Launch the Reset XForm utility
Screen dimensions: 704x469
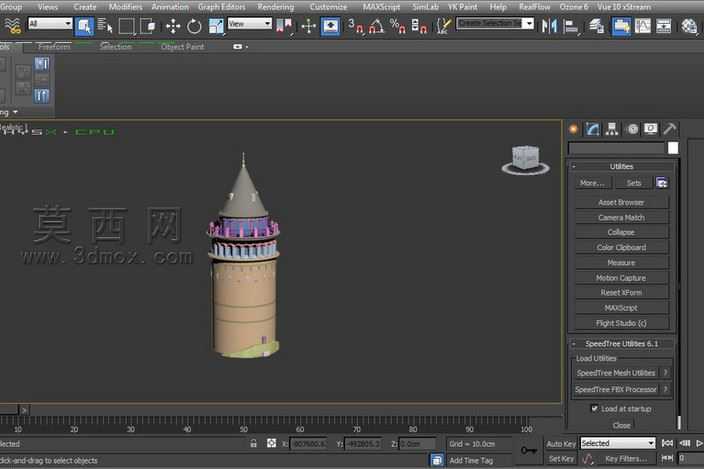(621, 293)
